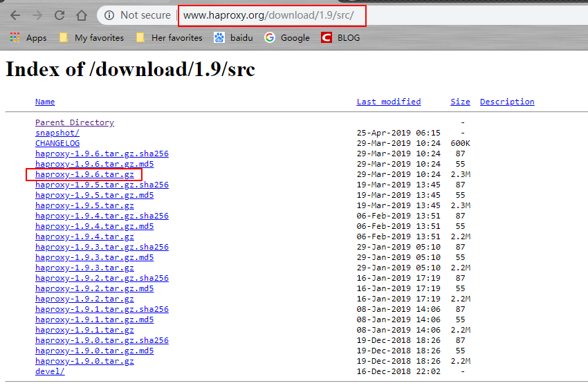This screenshot has height=390, width=588.
Task: Sort listing by Name column
Action: coord(45,102)
